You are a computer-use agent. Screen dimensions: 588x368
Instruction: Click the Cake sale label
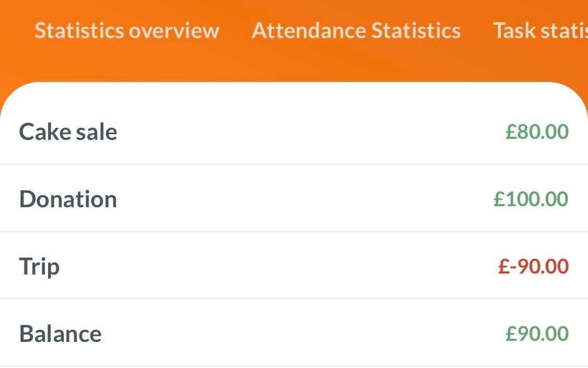[68, 132]
